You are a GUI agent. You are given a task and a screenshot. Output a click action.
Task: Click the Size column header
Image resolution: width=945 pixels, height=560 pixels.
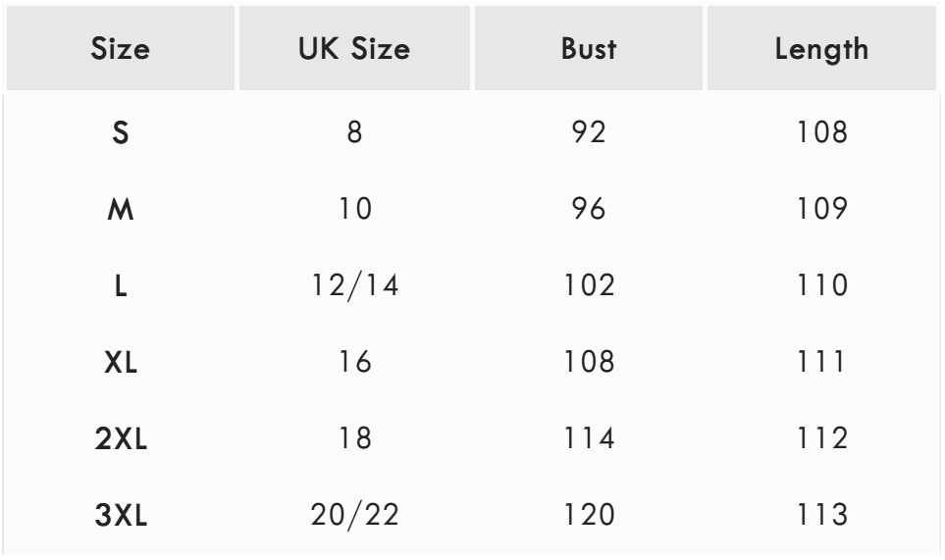[x=121, y=50]
